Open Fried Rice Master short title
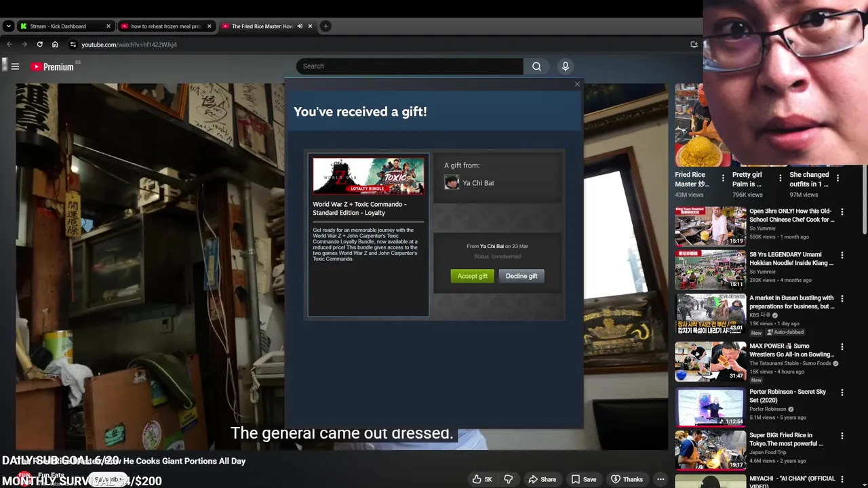Viewport: 868px width, 488px height. 692,179
